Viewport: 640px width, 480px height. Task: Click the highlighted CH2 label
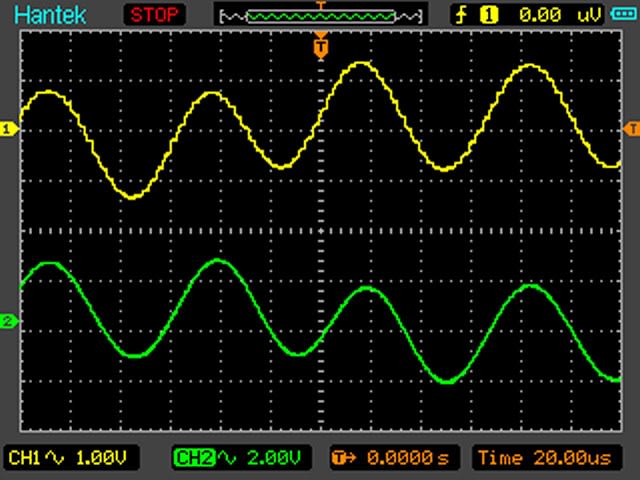tap(195, 458)
